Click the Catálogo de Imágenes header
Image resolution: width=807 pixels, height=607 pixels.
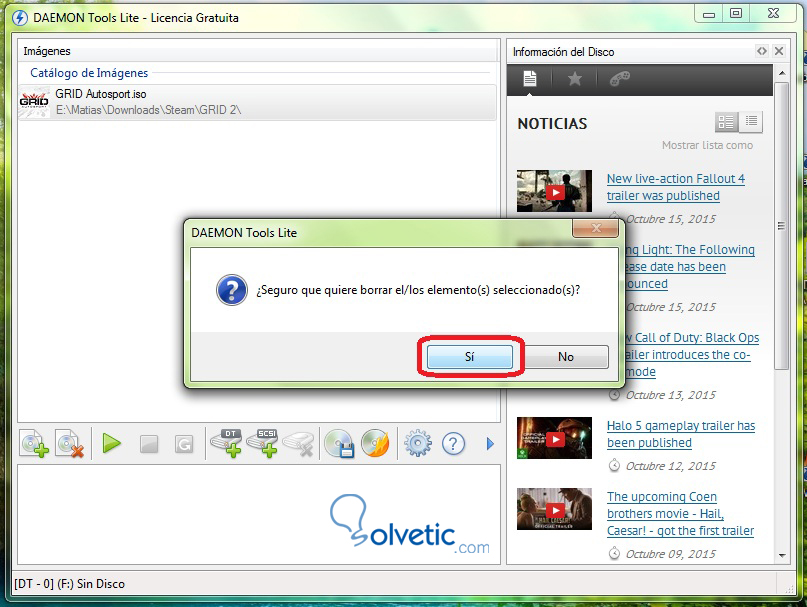(89, 73)
